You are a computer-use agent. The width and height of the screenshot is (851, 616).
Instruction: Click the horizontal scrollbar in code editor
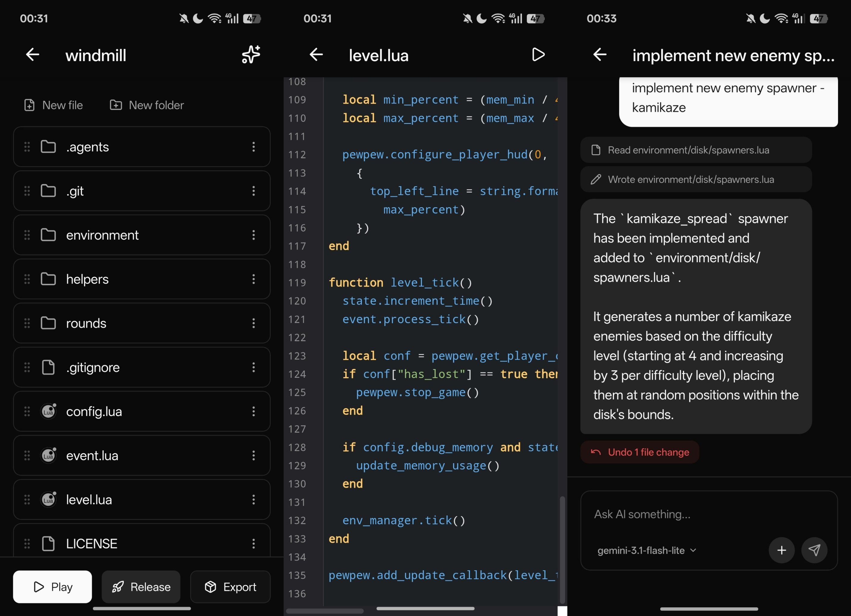(x=325, y=611)
